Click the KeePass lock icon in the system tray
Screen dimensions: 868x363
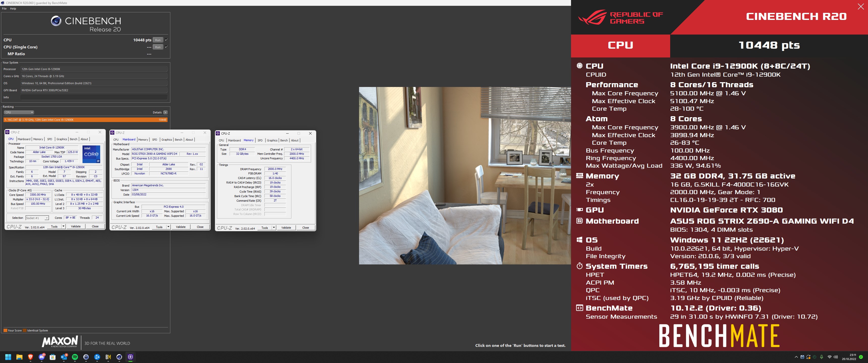(802, 357)
